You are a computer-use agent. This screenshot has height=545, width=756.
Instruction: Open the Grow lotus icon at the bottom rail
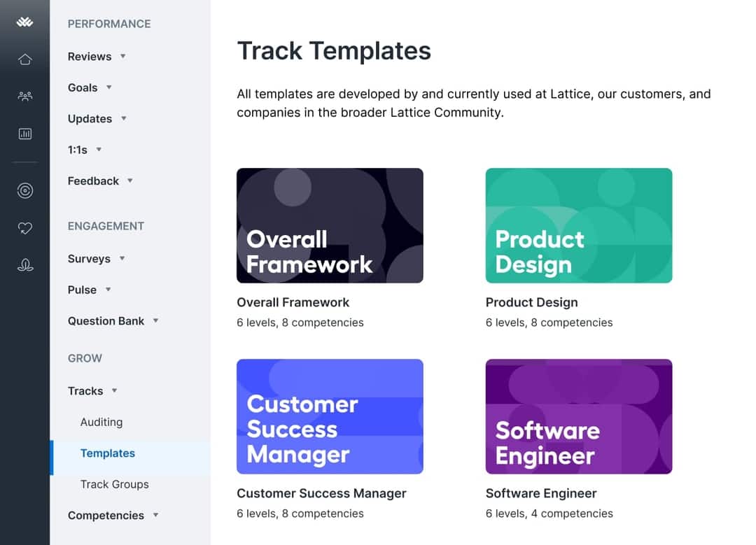(24, 265)
